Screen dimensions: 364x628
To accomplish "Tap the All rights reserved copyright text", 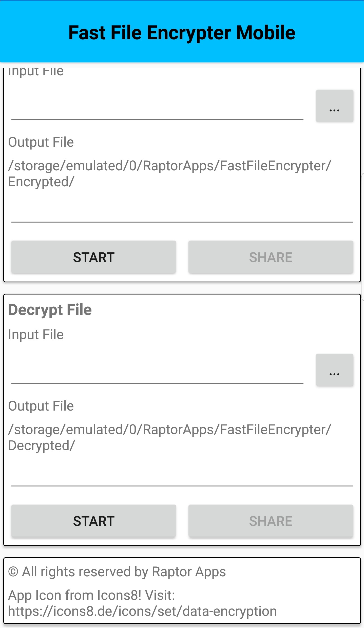I will [117, 572].
